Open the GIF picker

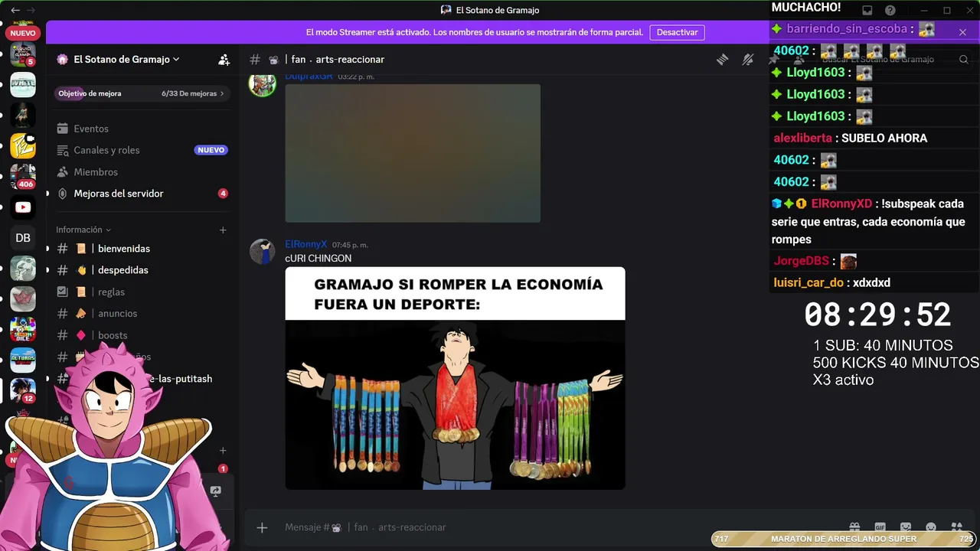tap(880, 527)
